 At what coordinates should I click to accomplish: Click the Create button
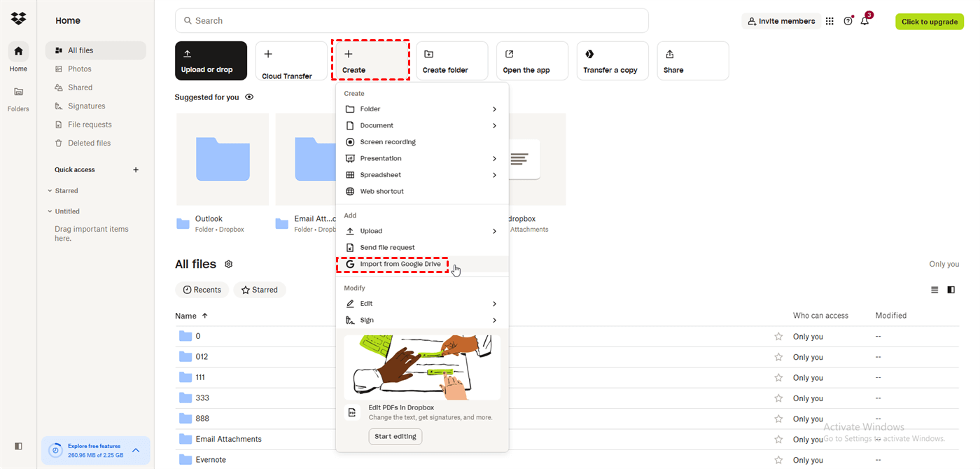coord(371,61)
